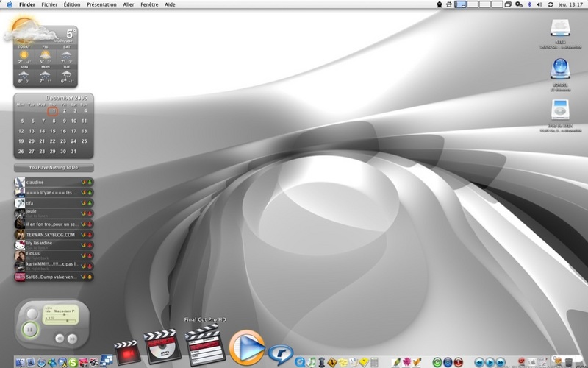Click the dock blue play button

[x=490, y=362]
